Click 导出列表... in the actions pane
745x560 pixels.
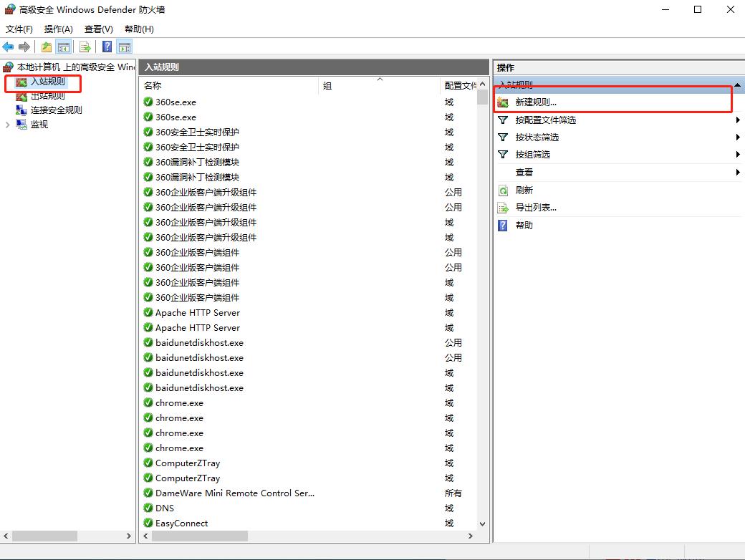coord(536,208)
